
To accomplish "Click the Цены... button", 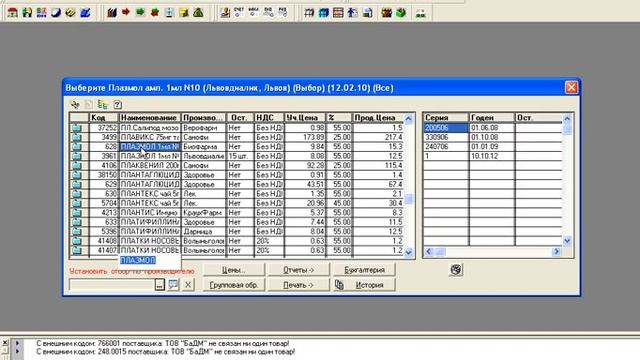I will point(234,270).
